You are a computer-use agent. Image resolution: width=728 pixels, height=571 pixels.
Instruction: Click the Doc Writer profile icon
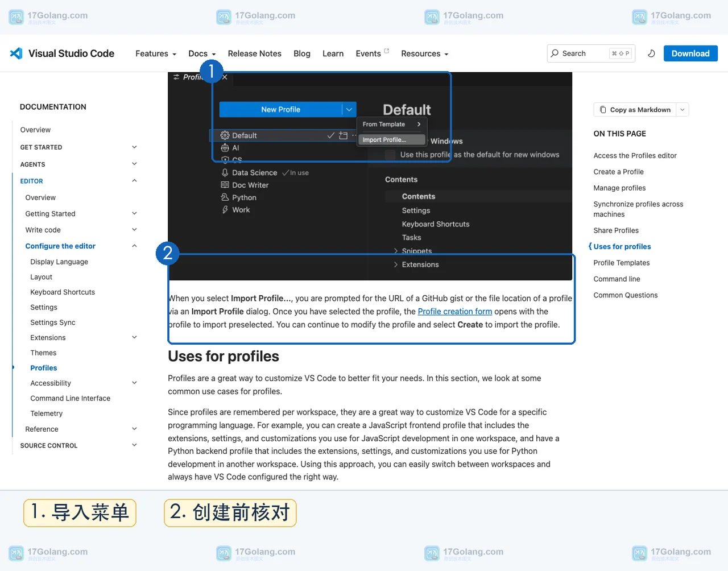click(225, 185)
